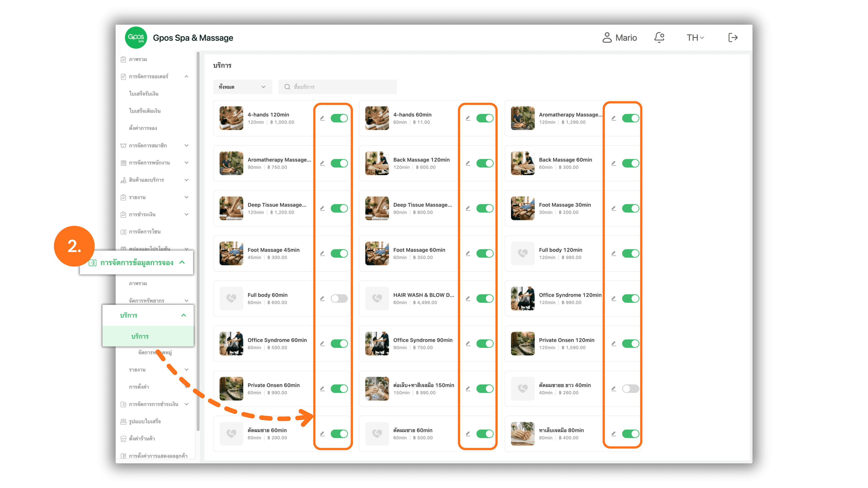Turn off Office Syndrome 120min toggle
868x488 pixels.
(630, 299)
